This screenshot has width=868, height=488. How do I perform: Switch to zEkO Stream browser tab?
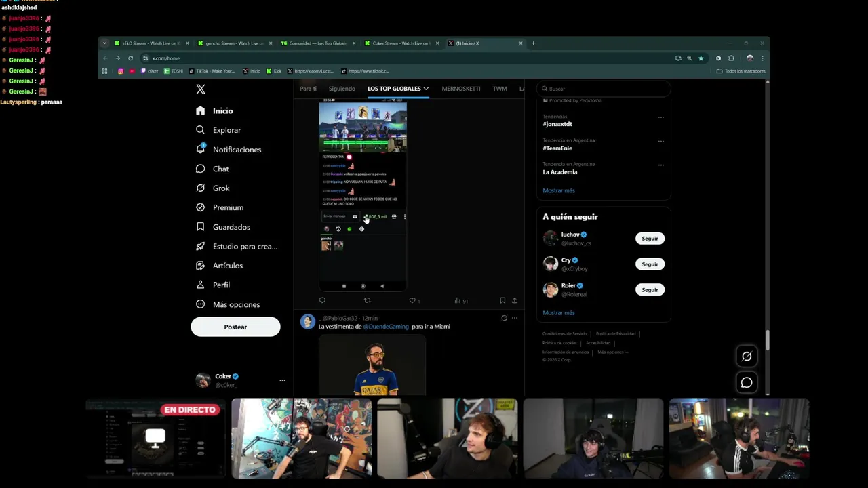tap(151, 43)
